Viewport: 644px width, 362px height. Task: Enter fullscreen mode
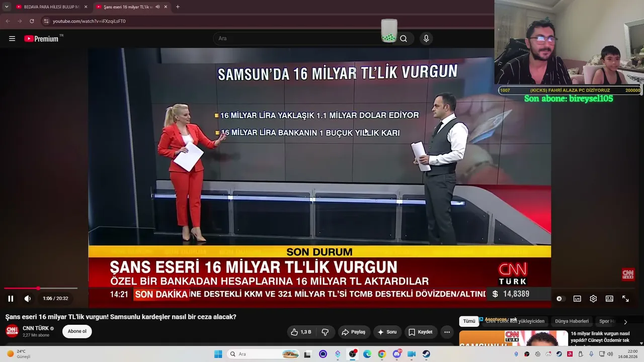coord(625,299)
